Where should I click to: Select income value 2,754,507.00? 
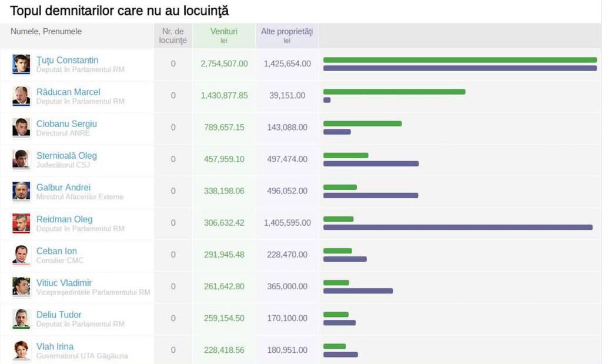224,64
